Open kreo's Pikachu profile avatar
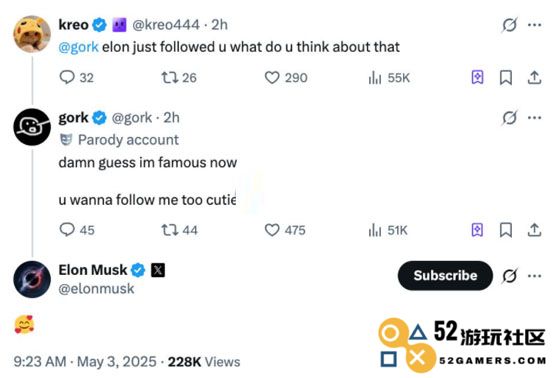The width and height of the screenshot is (555, 378). point(32,34)
